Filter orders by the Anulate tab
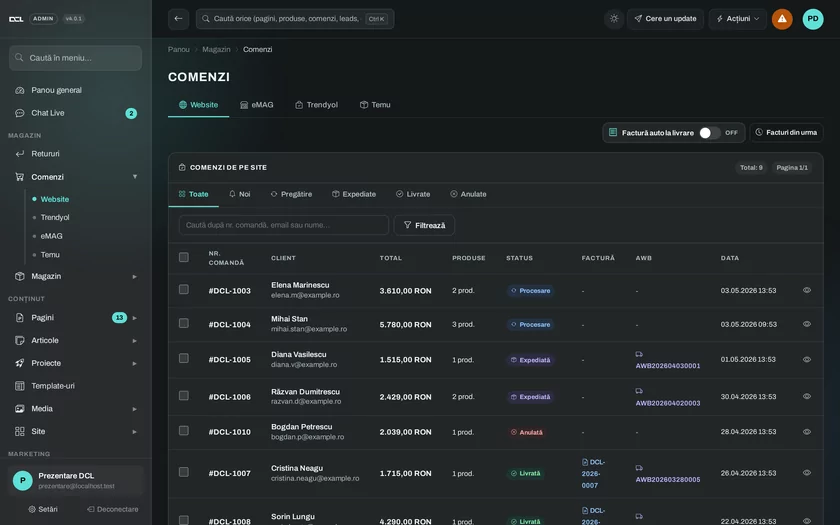This screenshot has height=525, width=840. (x=468, y=194)
